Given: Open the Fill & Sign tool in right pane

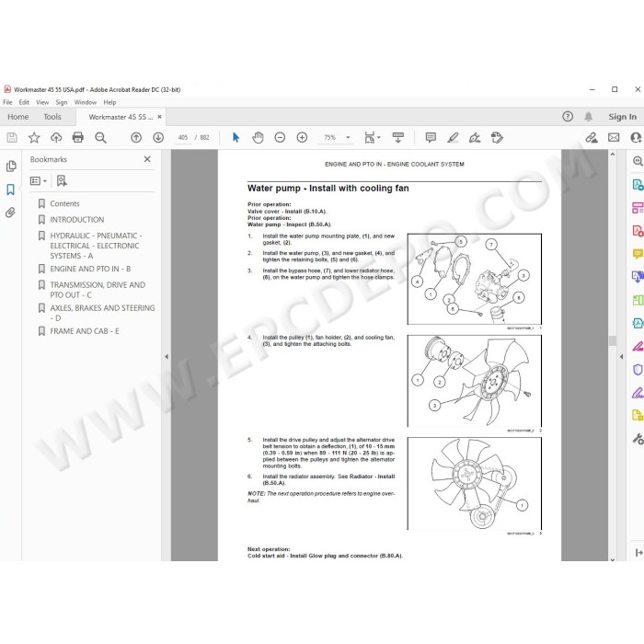Looking at the screenshot, I should (638, 393).
